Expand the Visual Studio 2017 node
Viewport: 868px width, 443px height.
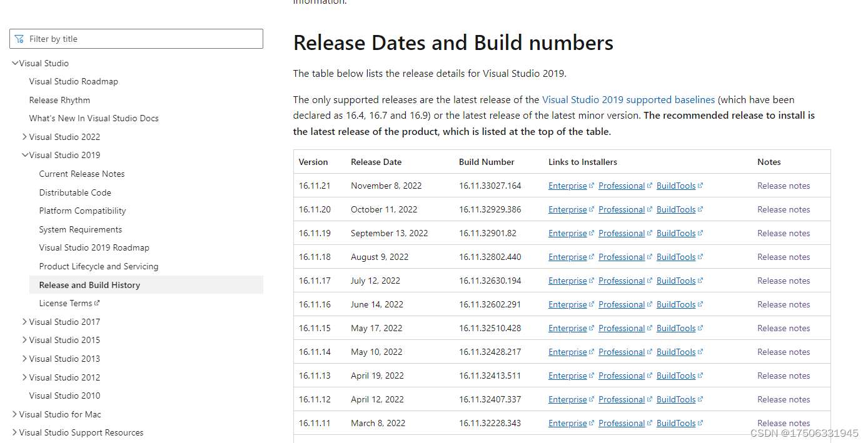pos(24,322)
